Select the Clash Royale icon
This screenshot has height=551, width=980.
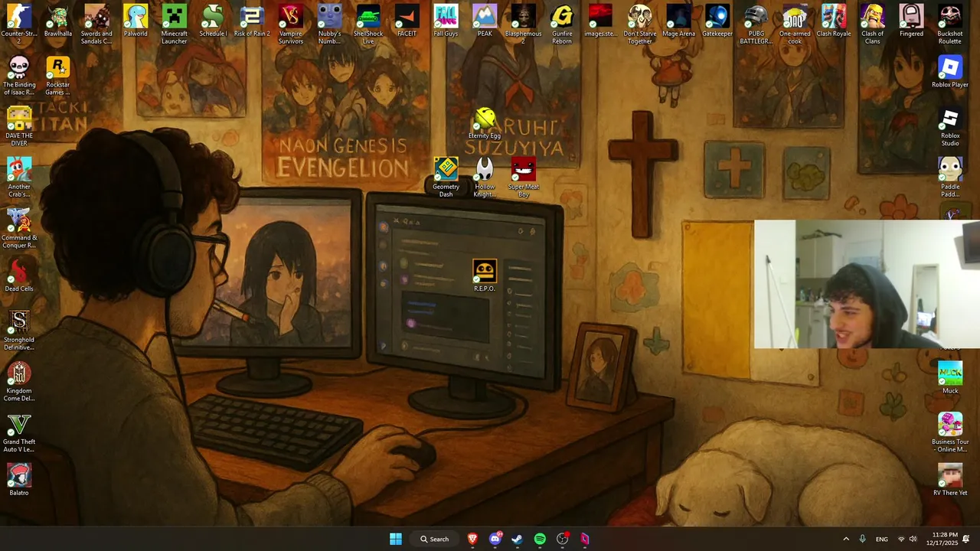[x=834, y=21]
